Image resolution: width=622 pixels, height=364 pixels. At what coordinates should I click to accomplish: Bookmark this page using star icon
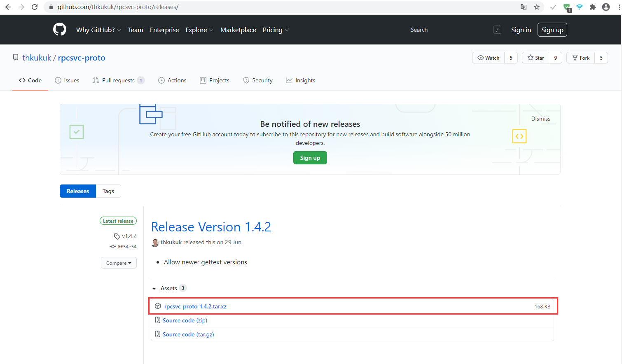point(536,7)
